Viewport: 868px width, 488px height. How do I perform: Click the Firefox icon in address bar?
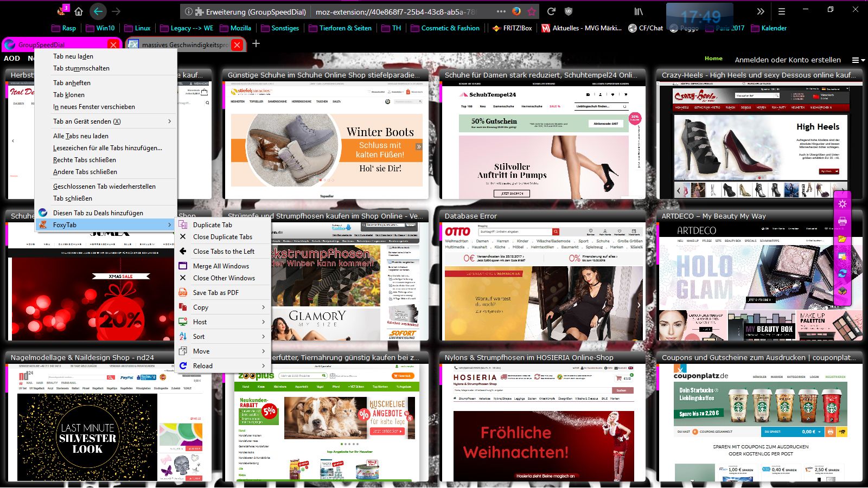(x=516, y=11)
